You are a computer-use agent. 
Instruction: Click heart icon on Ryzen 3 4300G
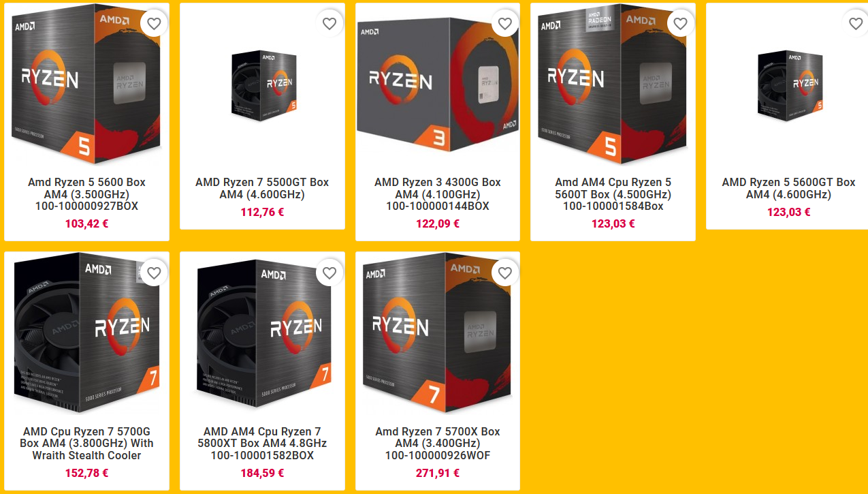pyautogui.click(x=504, y=24)
